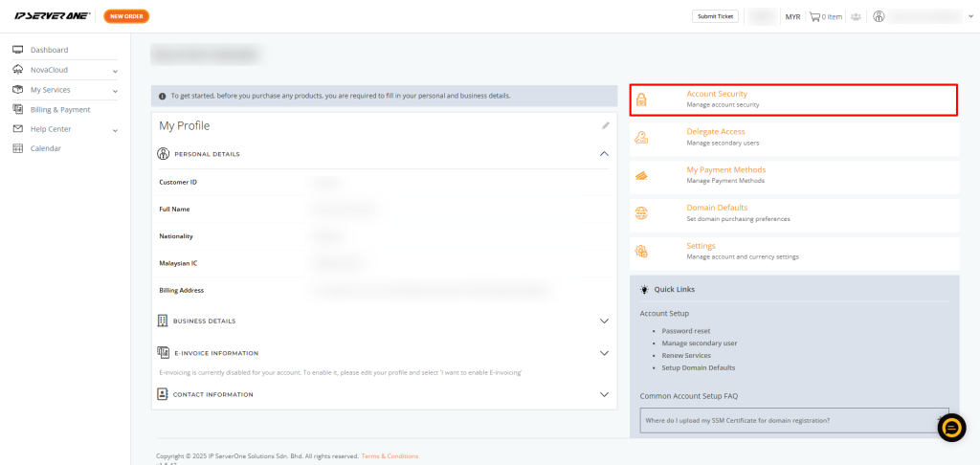Screen dimensions: 980x465
Task: Click the Quick Links lightbulb icon
Action: click(x=644, y=289)
